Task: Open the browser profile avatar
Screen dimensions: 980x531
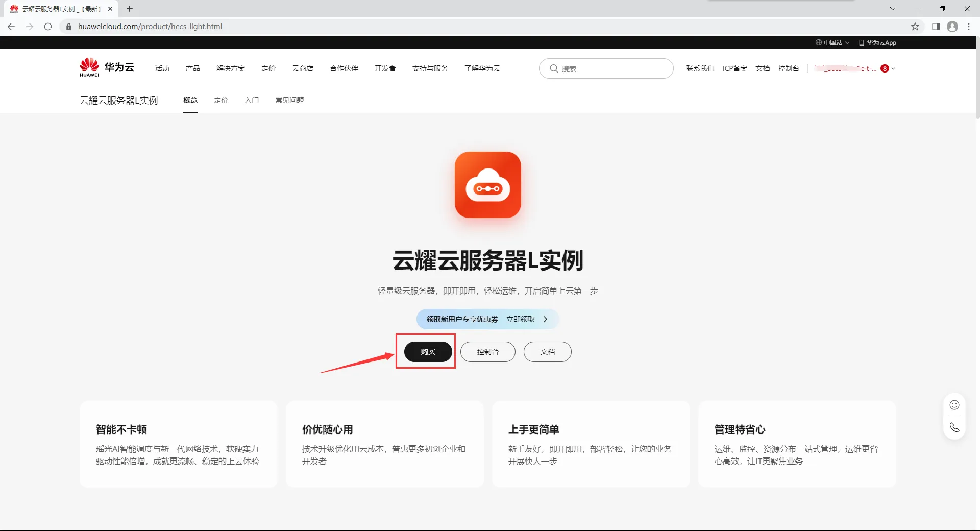Action: point(952,27)
